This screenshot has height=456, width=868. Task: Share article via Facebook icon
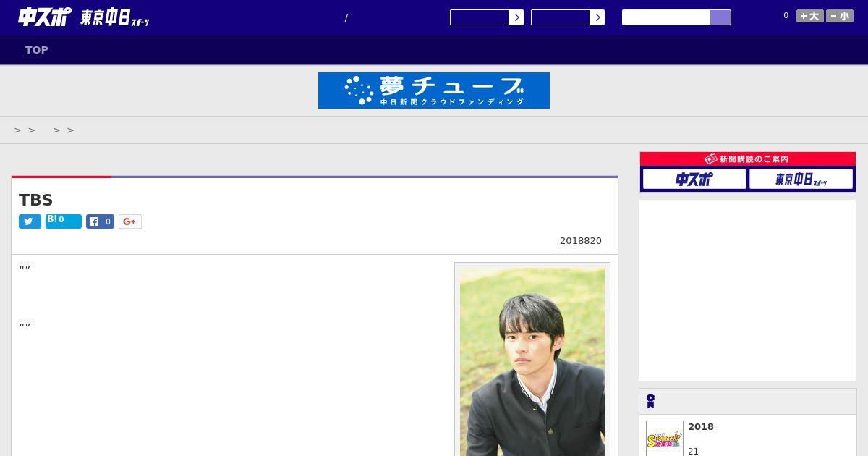[x=100, y=221]
